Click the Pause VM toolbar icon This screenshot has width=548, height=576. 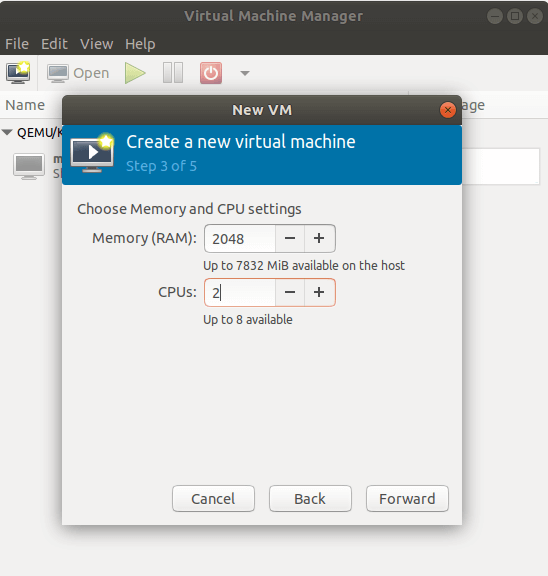173,73
